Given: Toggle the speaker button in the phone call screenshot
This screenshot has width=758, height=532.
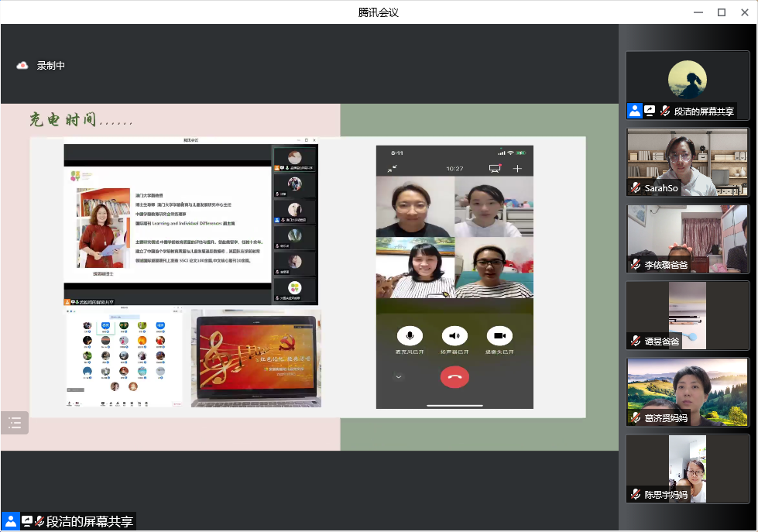Looking at the screenshot, I should pos(454,335).
